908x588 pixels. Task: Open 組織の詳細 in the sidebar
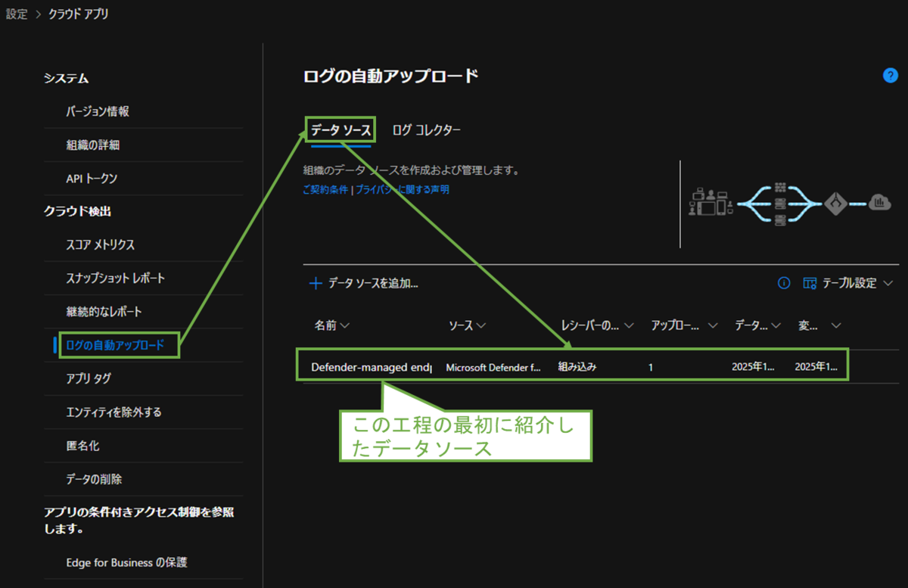pos(92,145)
